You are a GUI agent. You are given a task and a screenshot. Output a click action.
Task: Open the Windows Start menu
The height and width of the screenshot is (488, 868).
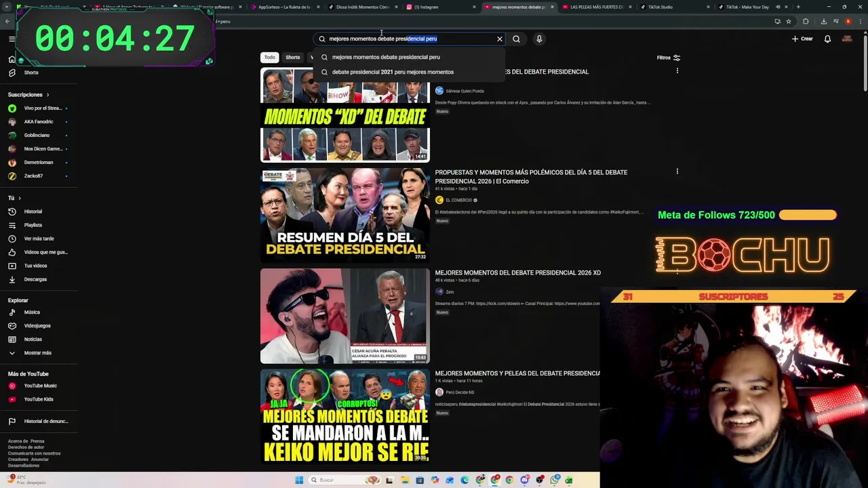coord(299,480)
